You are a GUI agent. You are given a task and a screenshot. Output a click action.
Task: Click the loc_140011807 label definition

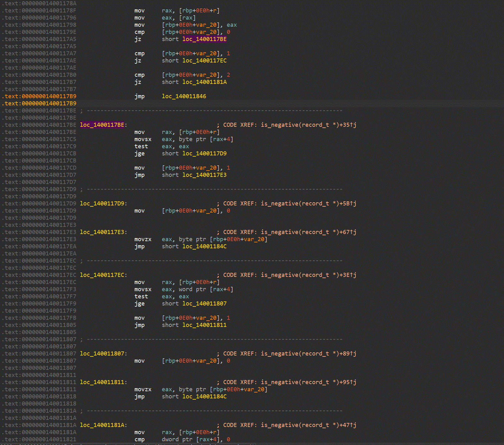[x=102, y=354]
